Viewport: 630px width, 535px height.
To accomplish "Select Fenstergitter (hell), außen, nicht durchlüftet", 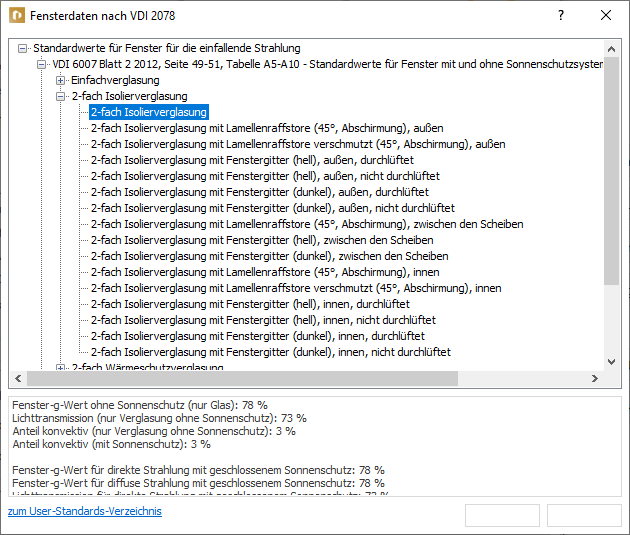I will (265, 176).
